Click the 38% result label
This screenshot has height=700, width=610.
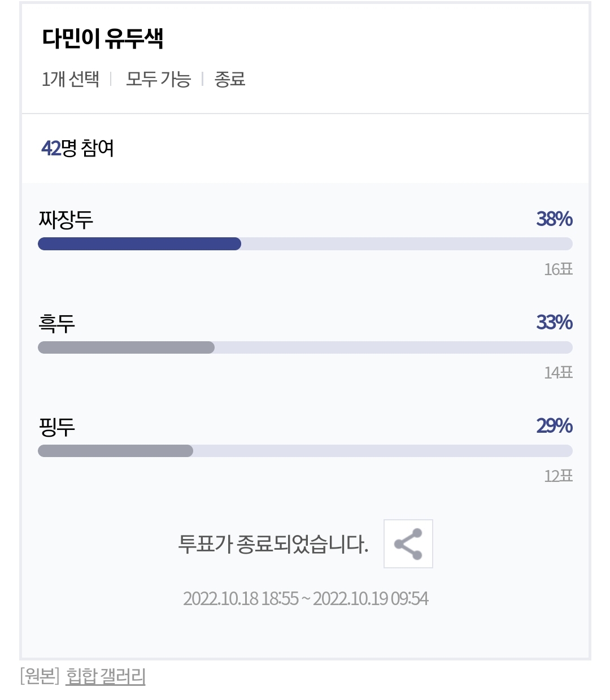click(x=555, y=219)
